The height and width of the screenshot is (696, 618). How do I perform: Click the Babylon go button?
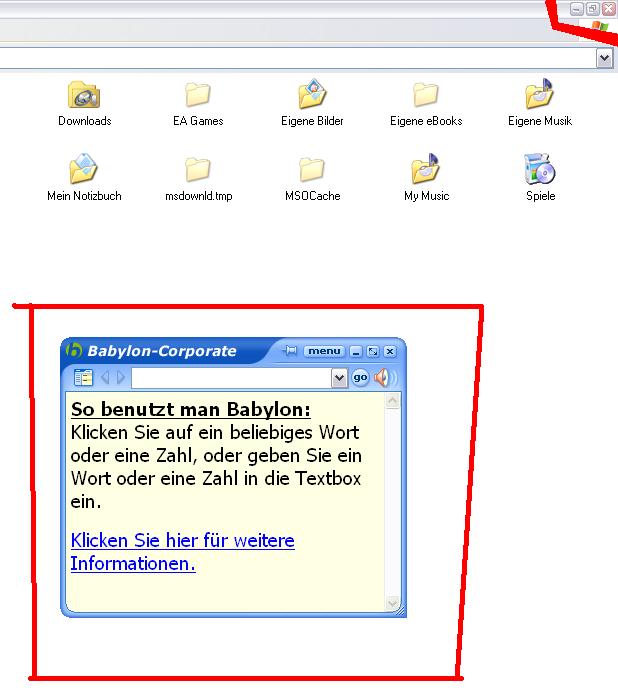click(x=360, y=378)
